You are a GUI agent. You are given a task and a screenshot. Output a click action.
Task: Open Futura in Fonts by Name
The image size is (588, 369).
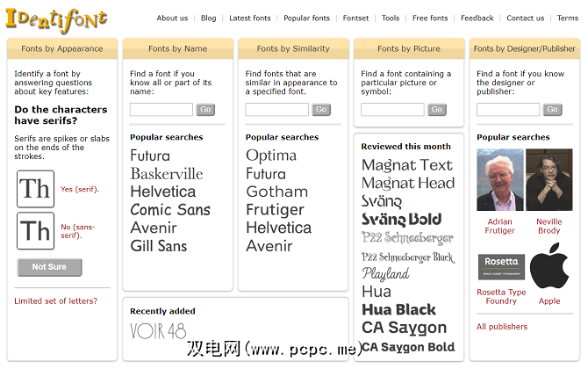click(x=150, y=156)
